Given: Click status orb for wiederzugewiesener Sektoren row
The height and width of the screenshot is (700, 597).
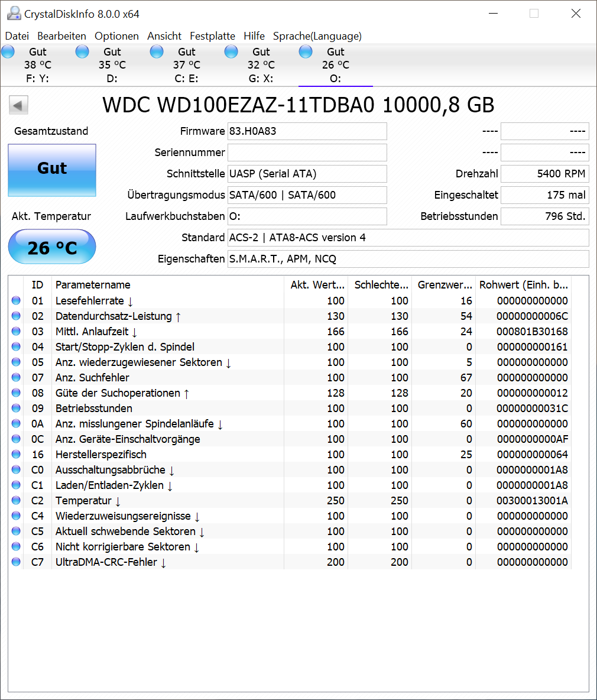Looking at the screenshot, I should [x=16, y=362].
